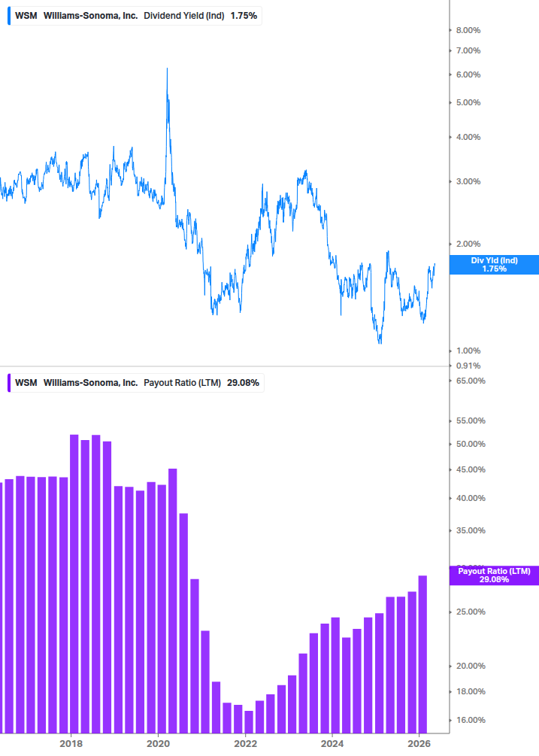Click the 8.00% yield axis label
Image resolution: width=539 pixels, height=756 pixels.
pos(468,30)
